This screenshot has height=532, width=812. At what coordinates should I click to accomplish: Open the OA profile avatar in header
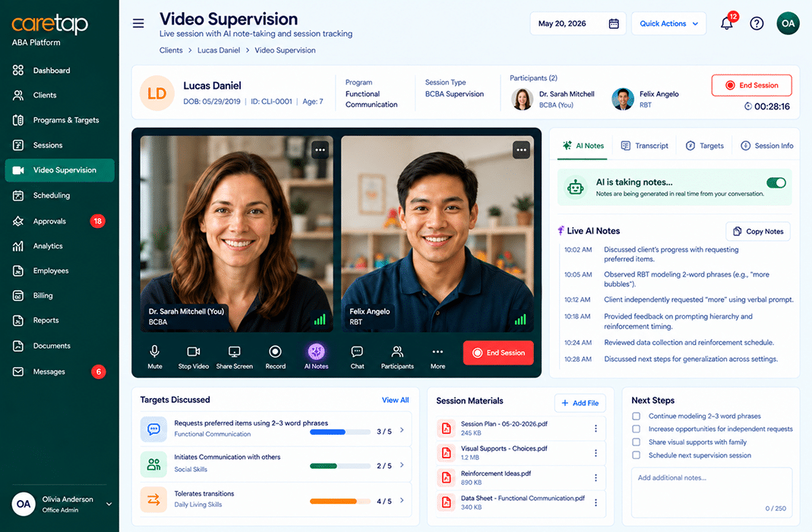(x=788, y=24)
